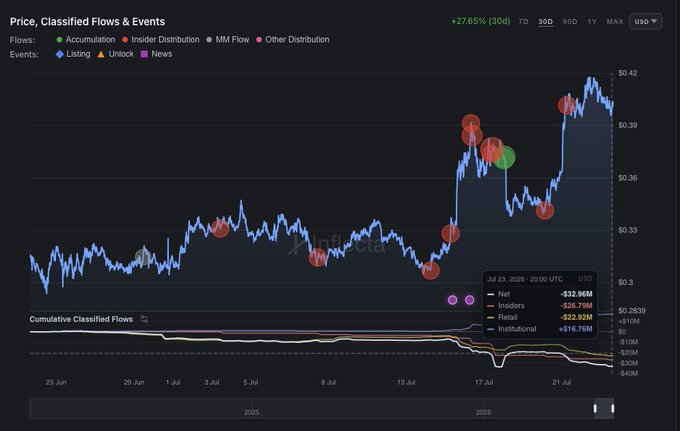Select the 90D time range
The image size is (680, 431).
570,22
